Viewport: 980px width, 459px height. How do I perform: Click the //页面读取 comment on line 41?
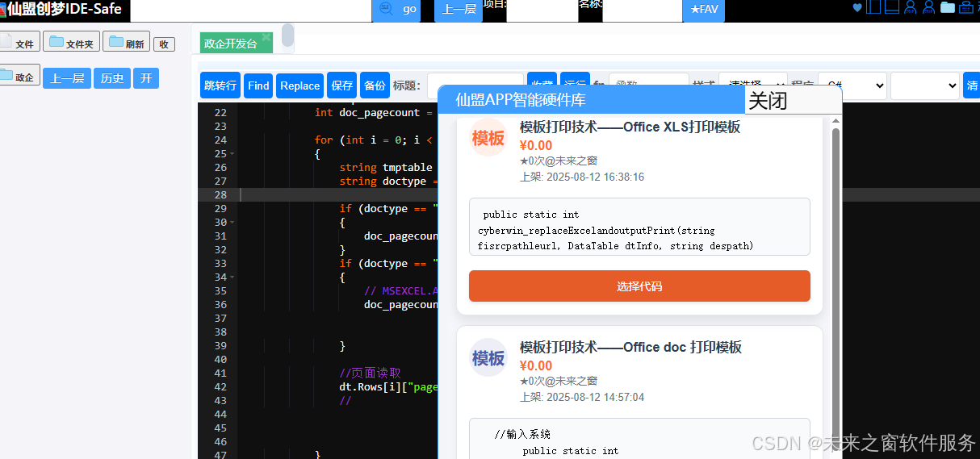click(x=370, y=373)
